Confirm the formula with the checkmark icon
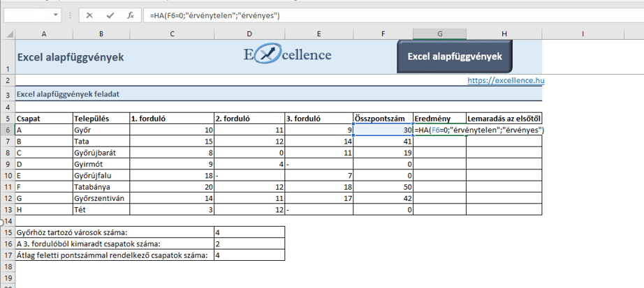The image size is (644, 288). (110, 15)
